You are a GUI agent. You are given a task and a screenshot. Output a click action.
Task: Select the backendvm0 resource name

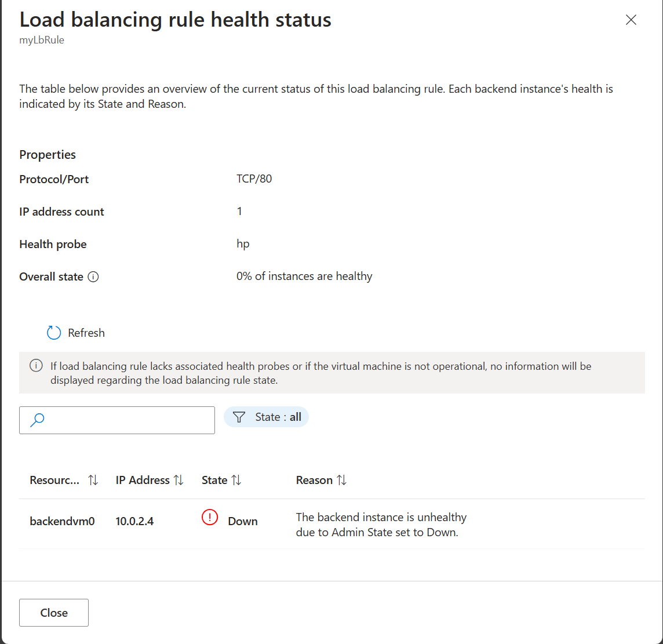tap(62, 521)
